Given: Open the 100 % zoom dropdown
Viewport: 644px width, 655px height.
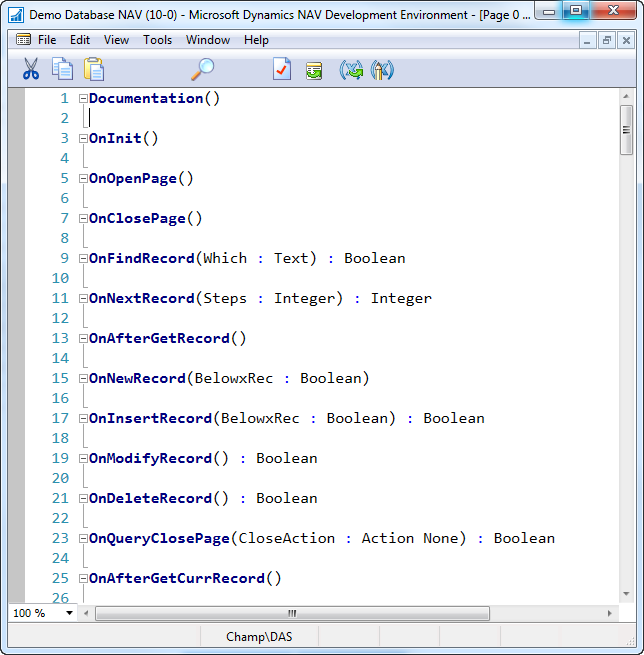Looking at the screenshot, I should click(x=69, y=613).
